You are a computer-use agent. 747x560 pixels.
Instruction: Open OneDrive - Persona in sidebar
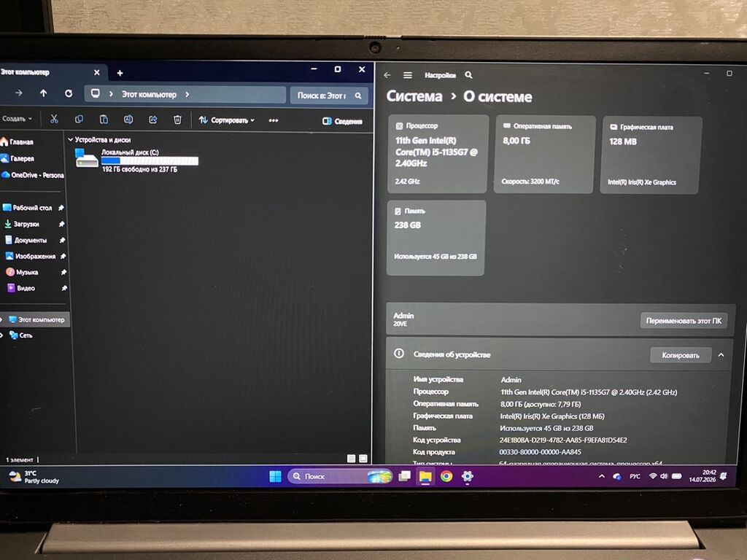point(32,175)
